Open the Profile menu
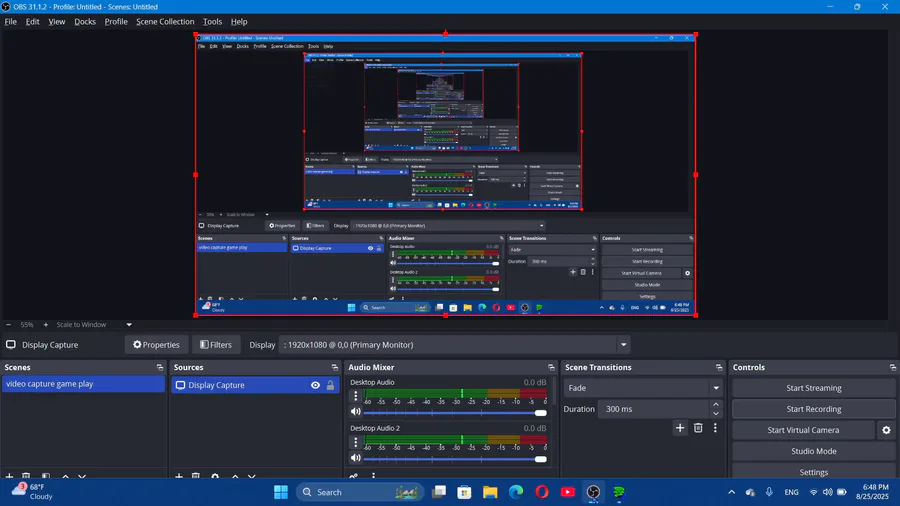 click(116, 21)
